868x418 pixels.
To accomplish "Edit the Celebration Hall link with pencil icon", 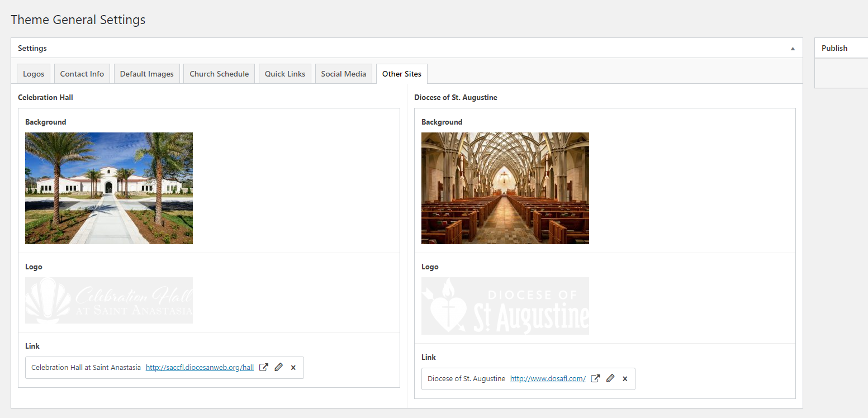I will point(278,367).
